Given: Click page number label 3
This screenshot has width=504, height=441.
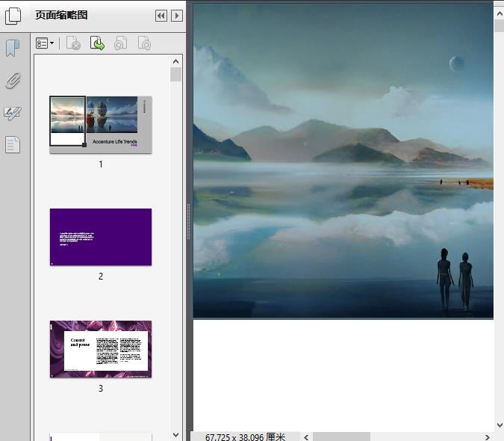Looking at the screenshot, I should tap(101, 389).
